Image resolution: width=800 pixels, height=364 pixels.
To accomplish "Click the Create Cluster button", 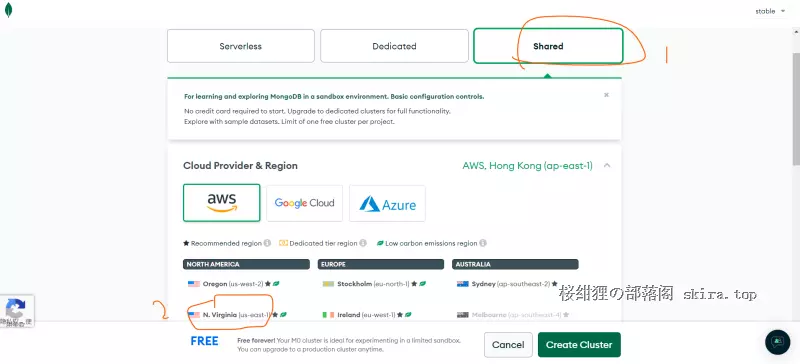I will [579, 345].
